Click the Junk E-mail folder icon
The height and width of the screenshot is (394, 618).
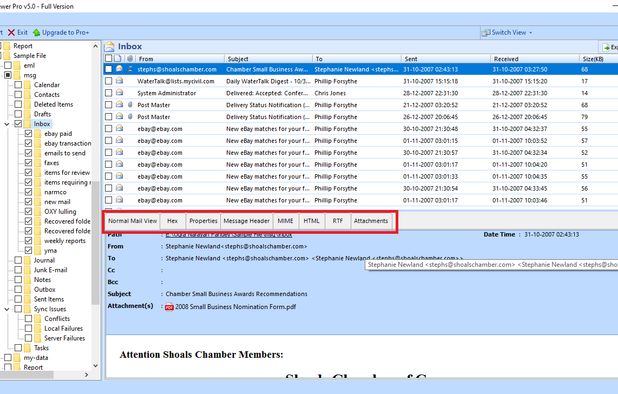(x=27, y=270)
